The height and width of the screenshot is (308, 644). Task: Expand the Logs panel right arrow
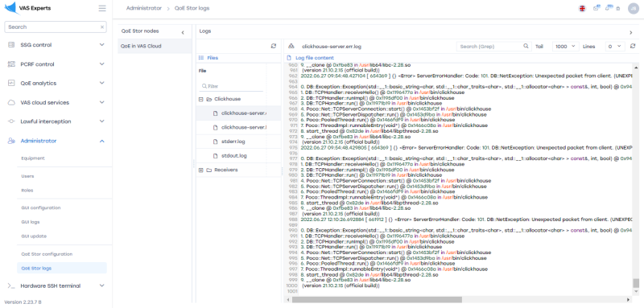pos(631,33)
